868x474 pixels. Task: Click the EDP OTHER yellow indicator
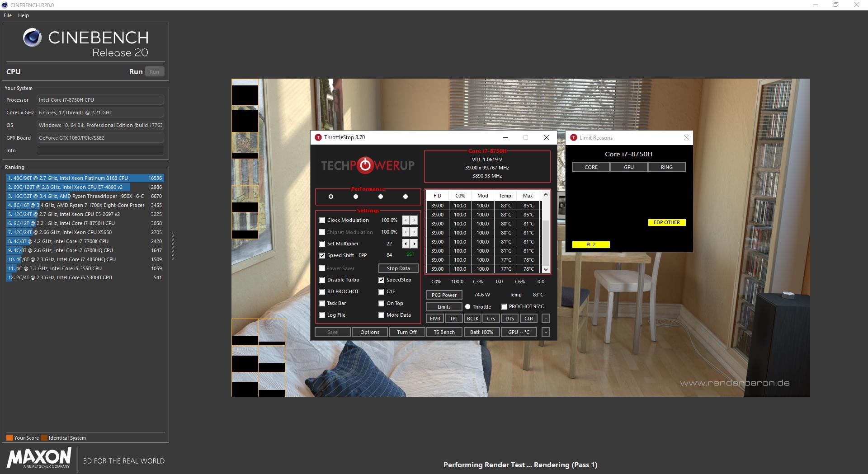click(x=667, y=222)
